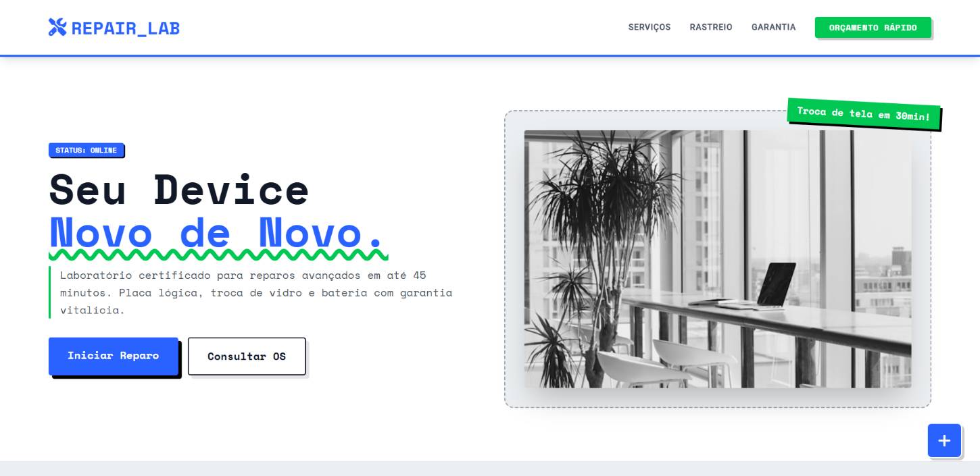
Task: Click the green Orçamento Rápido button
Action: pos(873,28)
